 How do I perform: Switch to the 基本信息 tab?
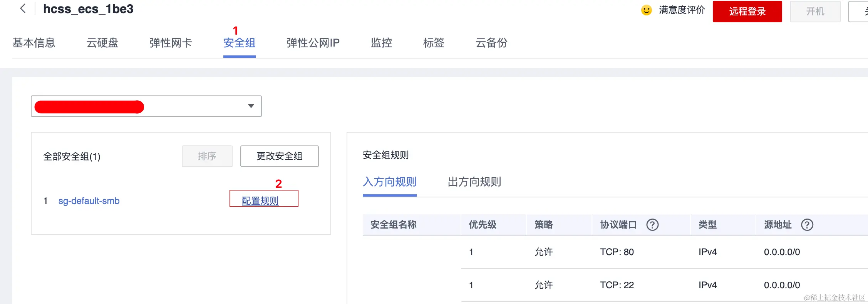[x=34, y=43]
